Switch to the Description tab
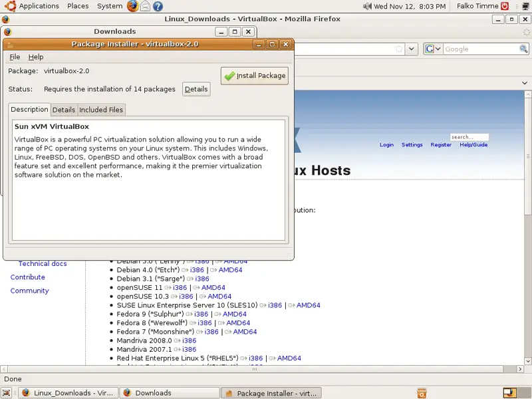The height and width of the screenshot is (399, 532). coord(29,110)
